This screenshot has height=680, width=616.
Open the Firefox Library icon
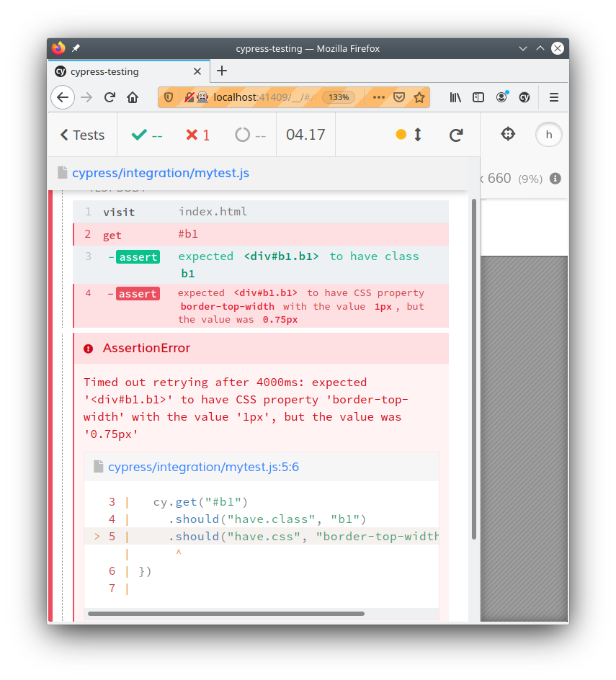pos(455,97)
